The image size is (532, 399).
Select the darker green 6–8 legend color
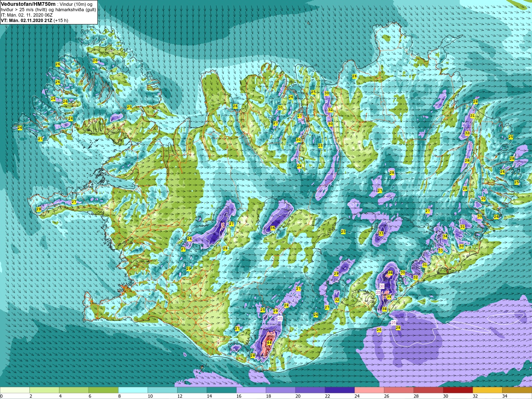pyautogui.click(x=103, y=390)
